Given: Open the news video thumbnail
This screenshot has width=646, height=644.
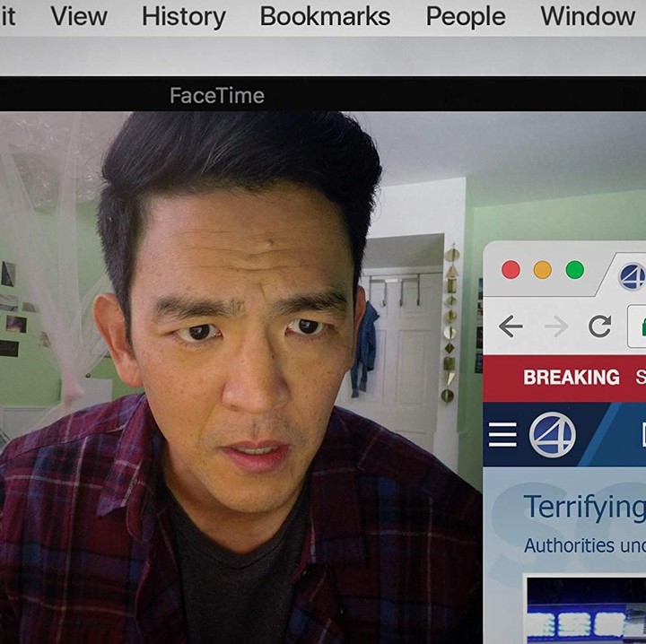Looking at the screenshot, I should pos(586,610).
